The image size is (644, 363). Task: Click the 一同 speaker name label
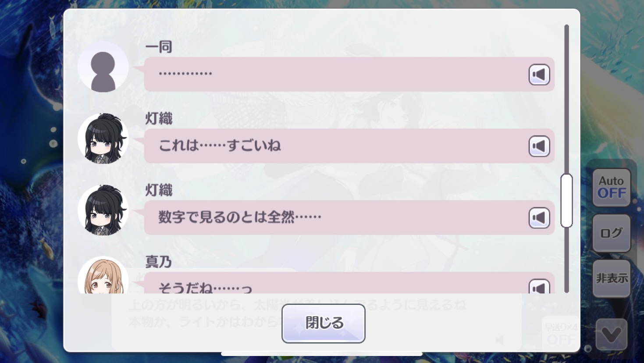158,47
